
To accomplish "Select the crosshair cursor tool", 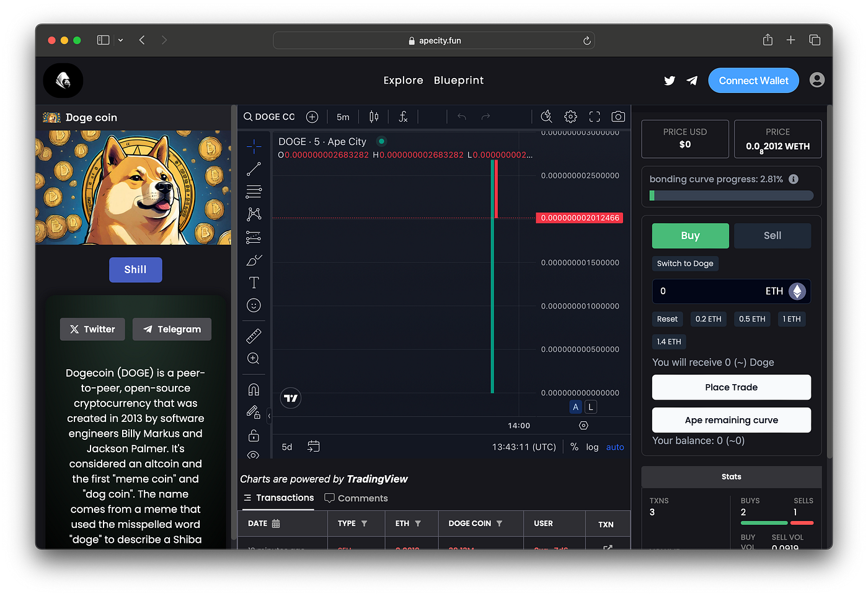I will coord(254,146).
